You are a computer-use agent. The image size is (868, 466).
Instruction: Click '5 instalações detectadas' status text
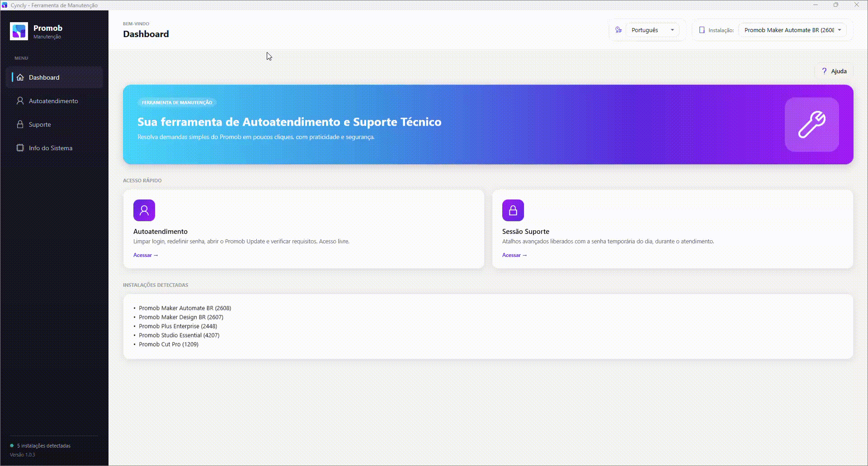coord(44,446)
